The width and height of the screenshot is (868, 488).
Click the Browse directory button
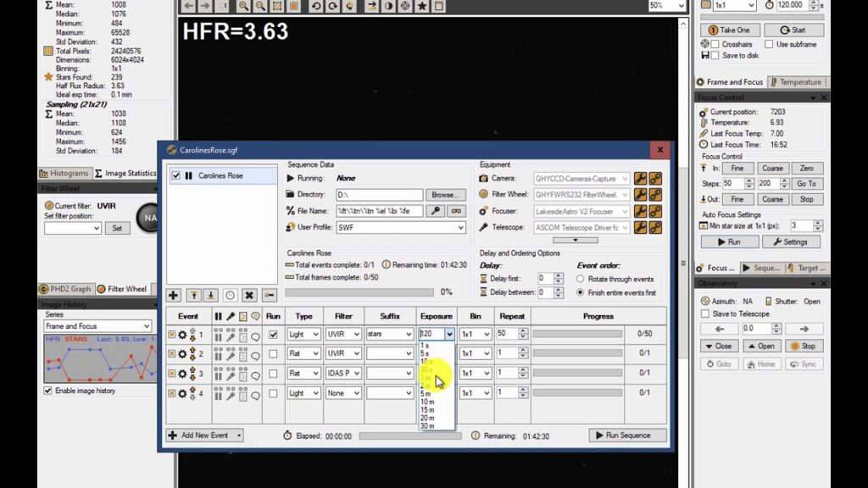point(445,195)
